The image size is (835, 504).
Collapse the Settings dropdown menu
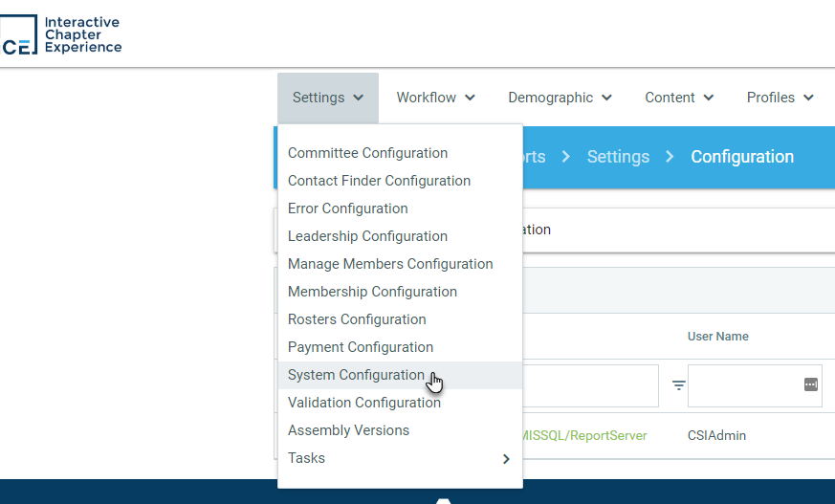tap(327, 98)
